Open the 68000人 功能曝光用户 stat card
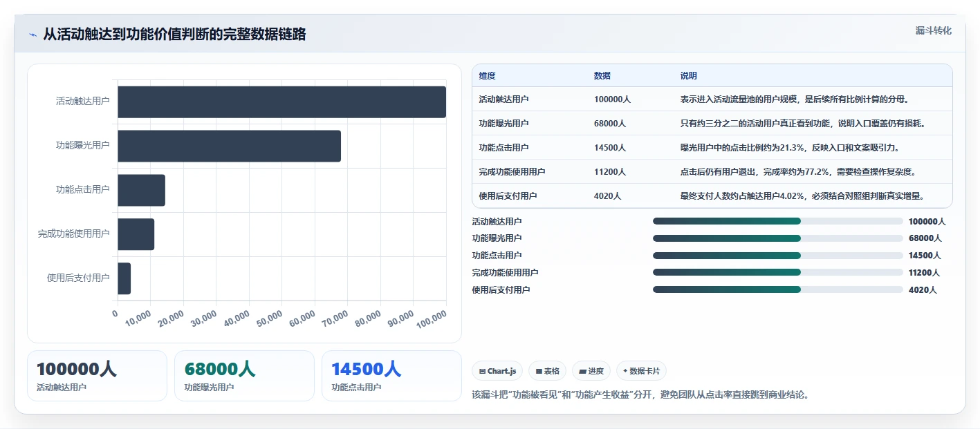 point(244,376)
